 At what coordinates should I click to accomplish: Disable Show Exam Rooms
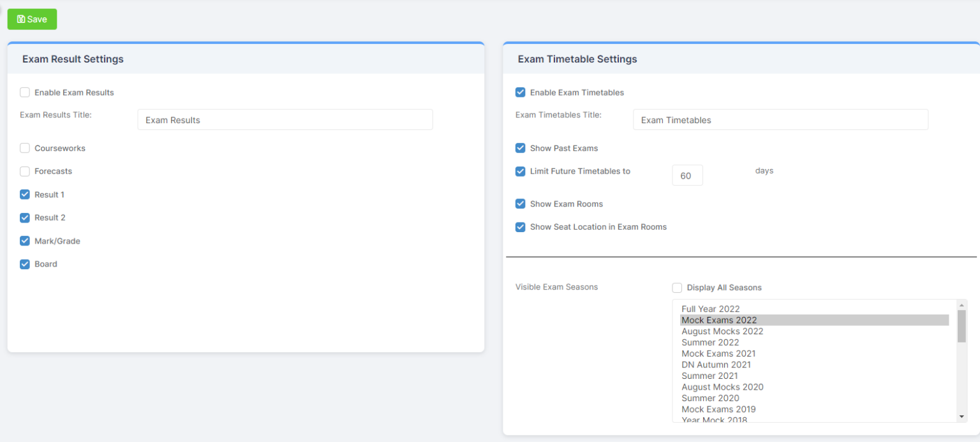click(520, 203)
